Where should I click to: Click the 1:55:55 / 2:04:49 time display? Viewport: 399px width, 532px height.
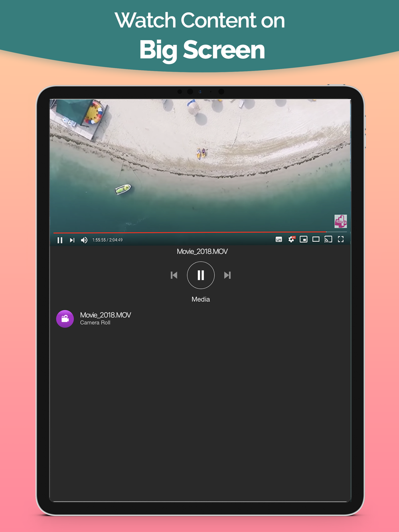[107, 240]
